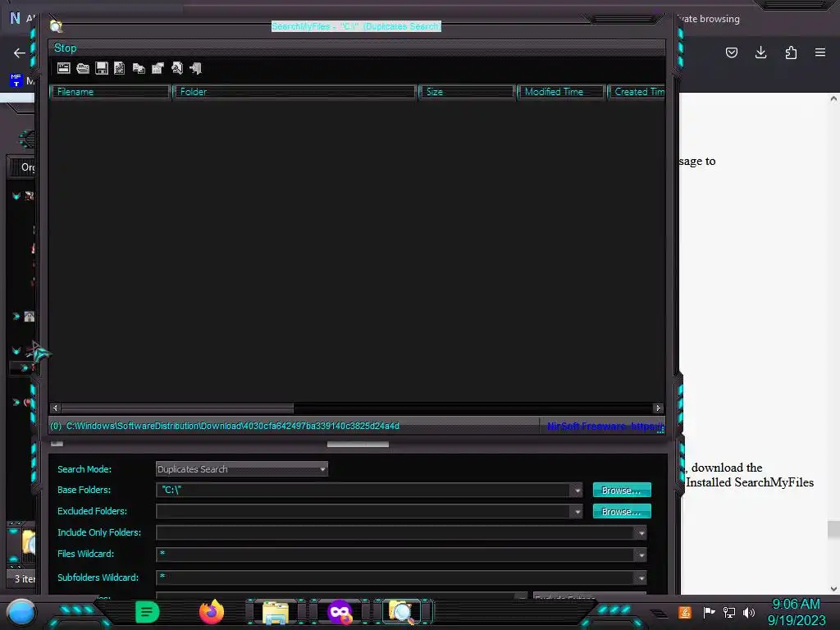Click the volume speaker tray icon
This screenshot has width=840, height=630.
click(749, 612)
